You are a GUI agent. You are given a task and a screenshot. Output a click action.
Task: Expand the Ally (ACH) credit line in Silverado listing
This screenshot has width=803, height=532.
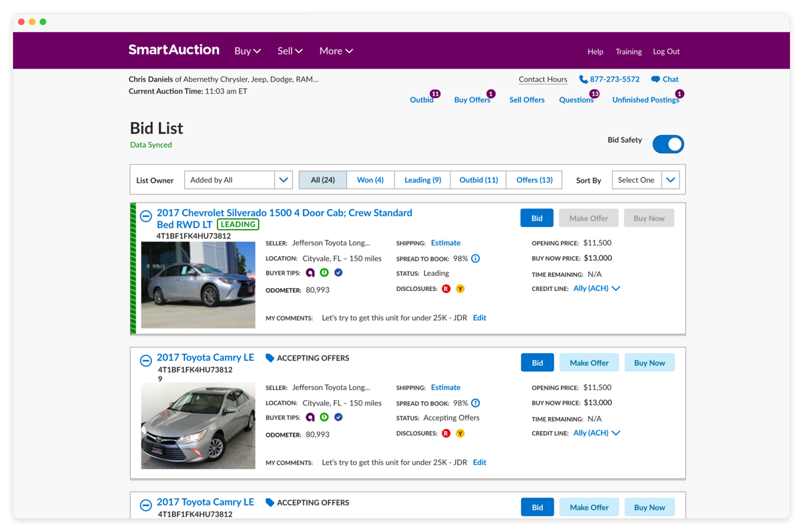(596, 288)
